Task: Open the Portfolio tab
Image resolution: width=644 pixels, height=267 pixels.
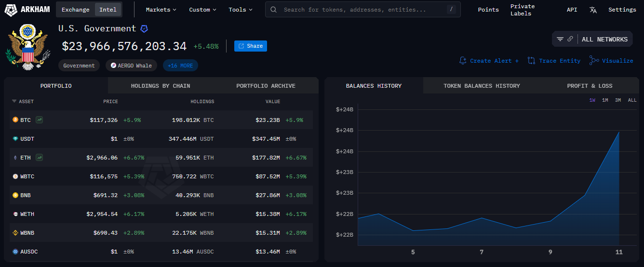Action: tap(56, 86)
